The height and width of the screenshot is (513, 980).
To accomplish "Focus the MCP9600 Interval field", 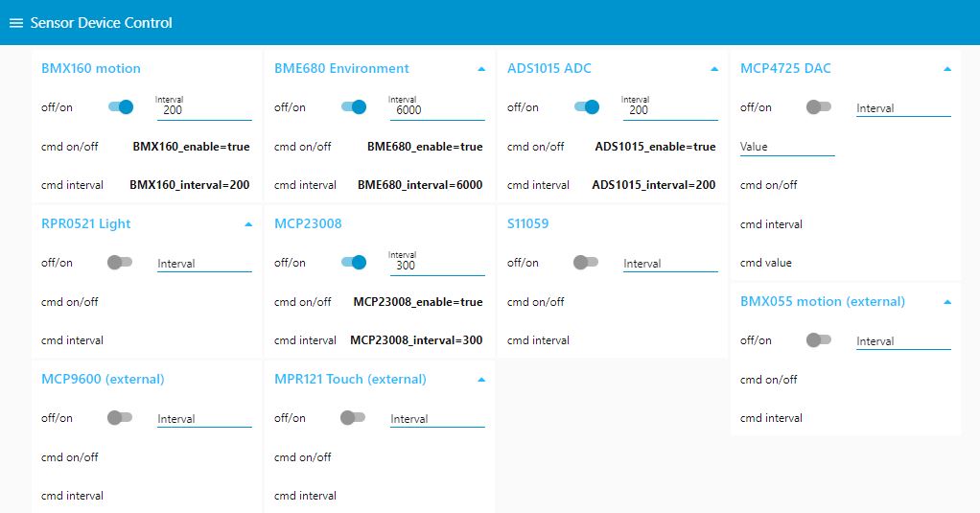I will click(203, 418).
